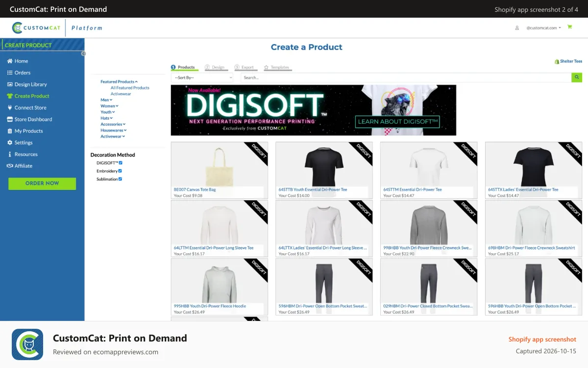
Task: Expand the Housewares category
Action: pos(114,131)
